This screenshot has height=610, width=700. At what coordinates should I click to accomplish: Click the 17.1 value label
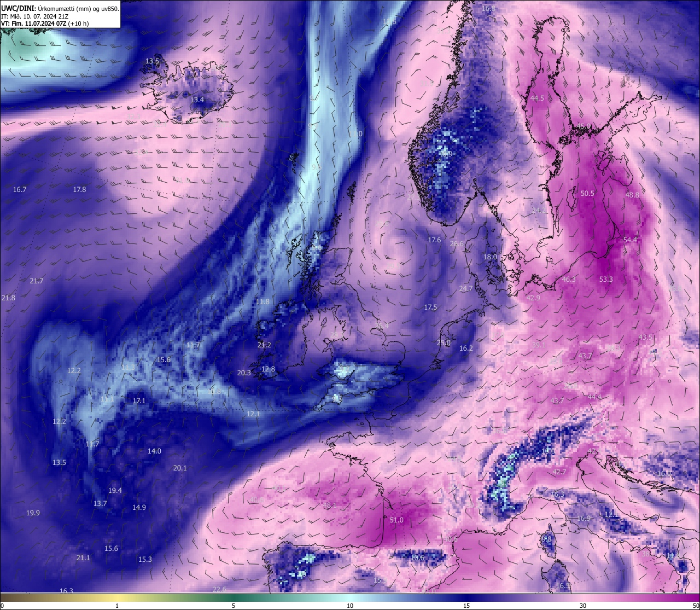pyautogui.click(x=139, y=400)
